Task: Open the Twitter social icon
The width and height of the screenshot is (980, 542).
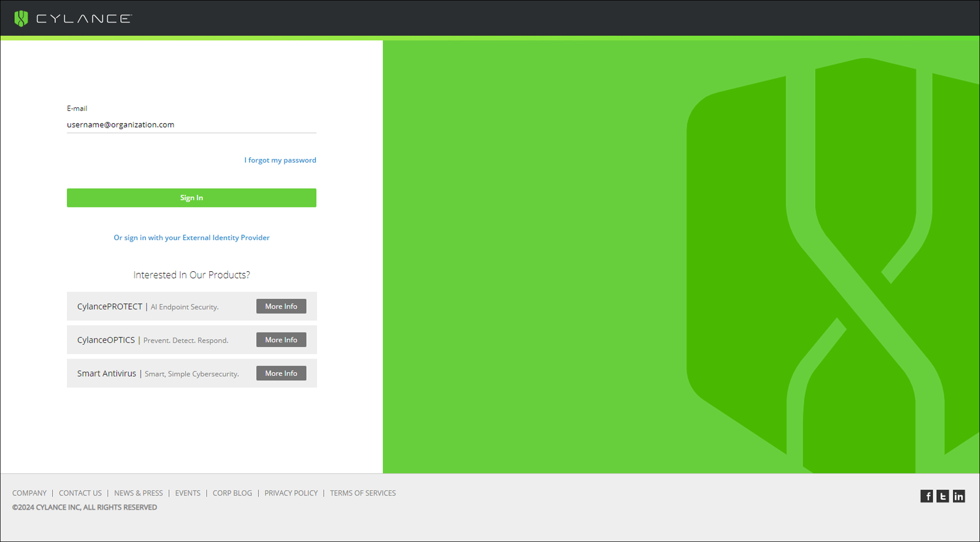Action: [942, 496]
